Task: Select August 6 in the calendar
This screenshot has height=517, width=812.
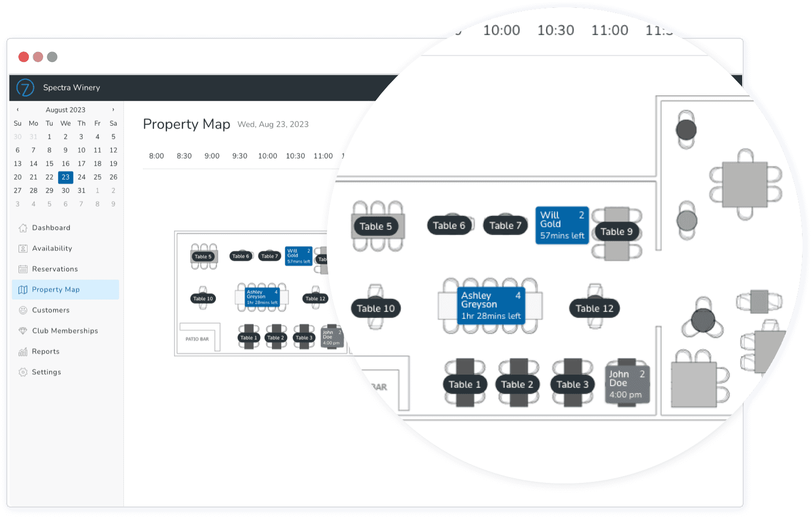Action: pos(17,150)
